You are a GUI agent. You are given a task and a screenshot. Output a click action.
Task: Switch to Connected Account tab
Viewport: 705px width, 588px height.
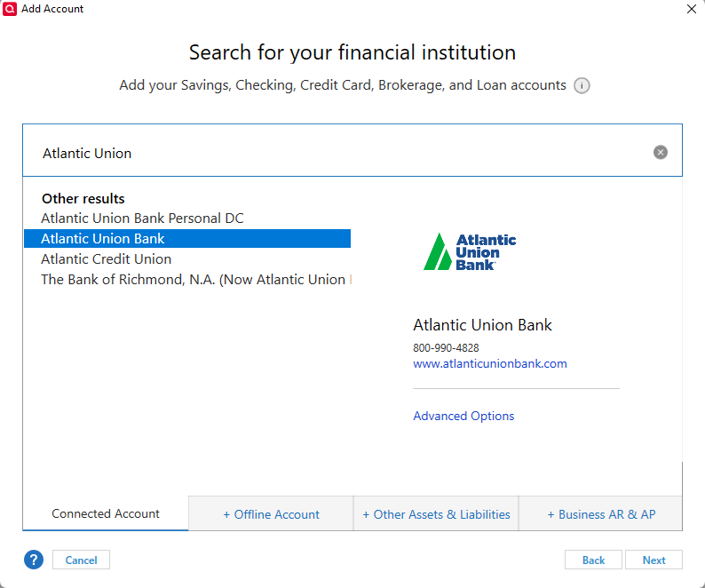tap(106, 513)
